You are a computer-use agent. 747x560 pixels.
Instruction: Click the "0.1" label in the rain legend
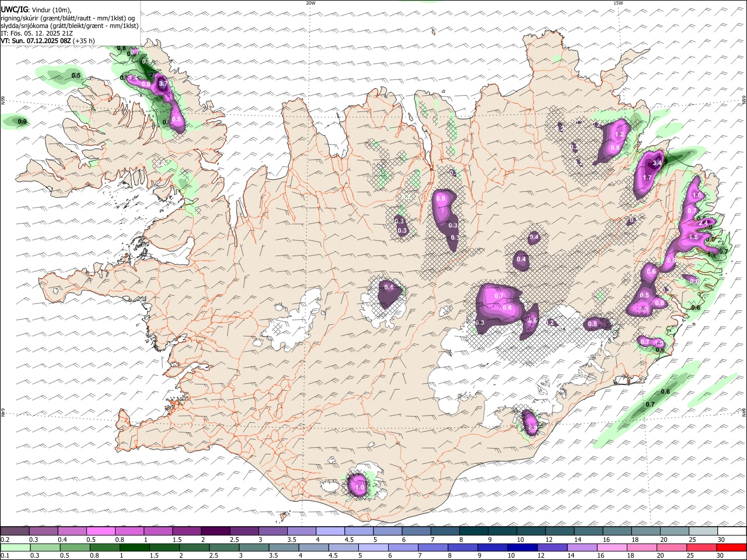5,556
